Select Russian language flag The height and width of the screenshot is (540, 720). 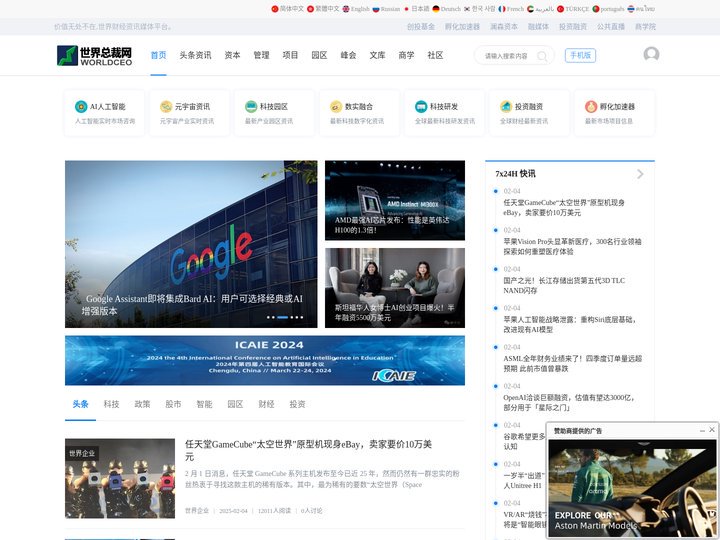(x=386, y=9)
